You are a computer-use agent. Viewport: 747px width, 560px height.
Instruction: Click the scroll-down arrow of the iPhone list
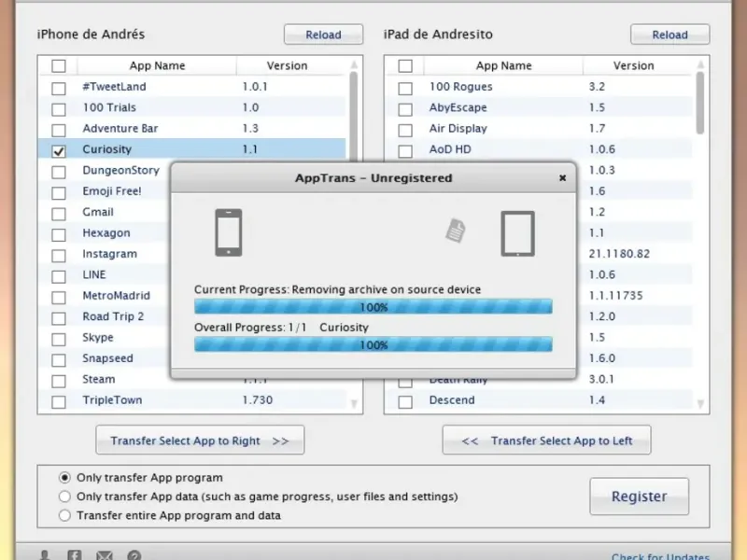[354, 404]
